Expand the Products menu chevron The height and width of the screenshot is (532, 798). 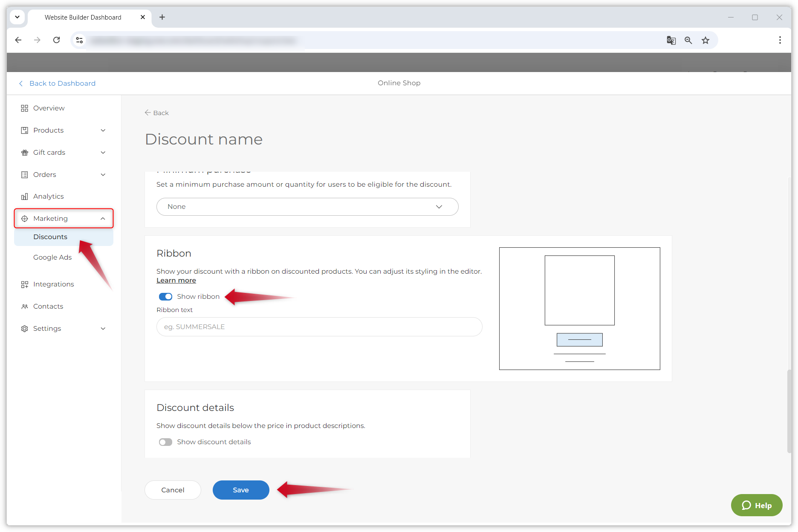pos(103,130)
